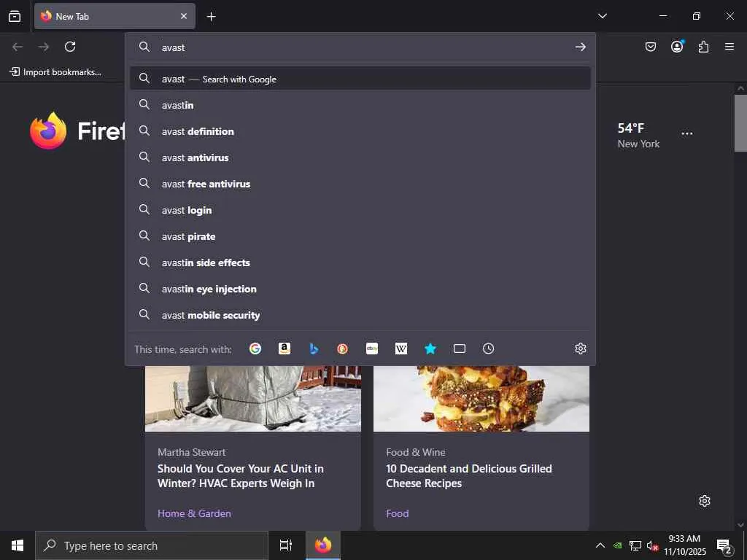Image resolution: width=747 pixels, height=560 pixels.
Task: Search this time with Amazon icon
Action: pyautogui.click(x=285, y=349)
